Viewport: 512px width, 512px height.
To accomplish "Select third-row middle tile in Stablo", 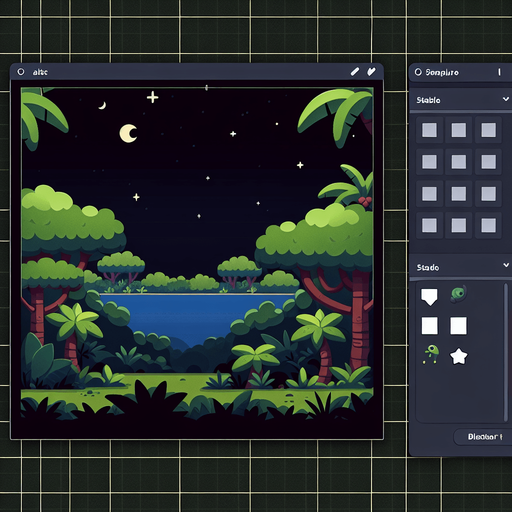I will tap(459, 194).
